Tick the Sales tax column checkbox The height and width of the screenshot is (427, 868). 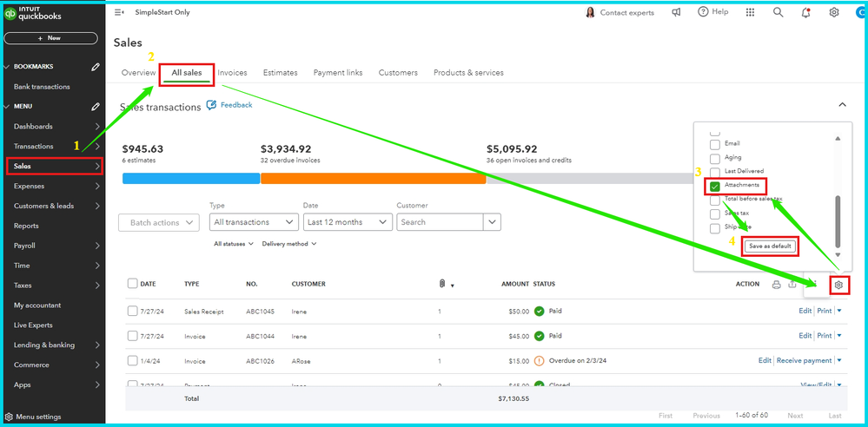click(x=715, y=213)
